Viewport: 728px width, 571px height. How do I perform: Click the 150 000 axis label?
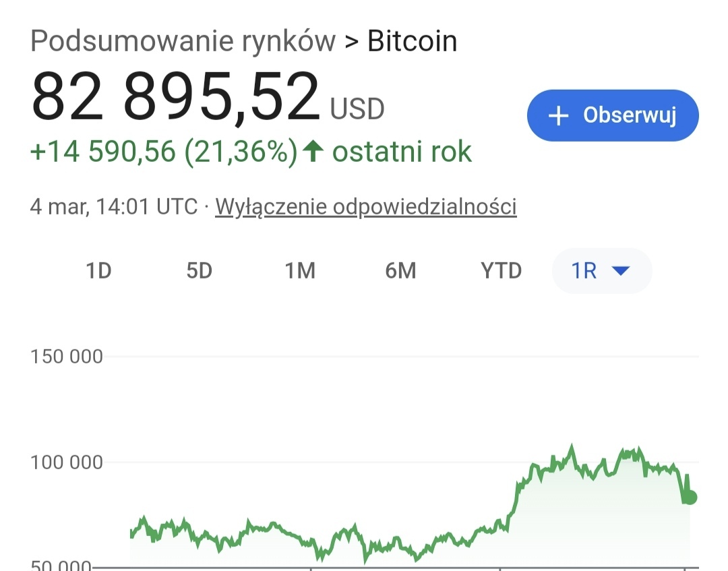coord(67,357)
